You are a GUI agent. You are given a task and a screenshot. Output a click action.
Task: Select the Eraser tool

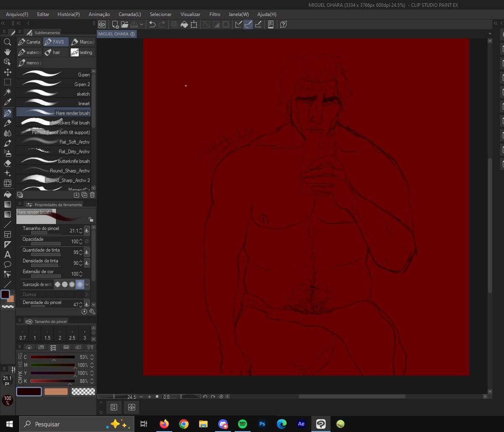tap(7, 163)
